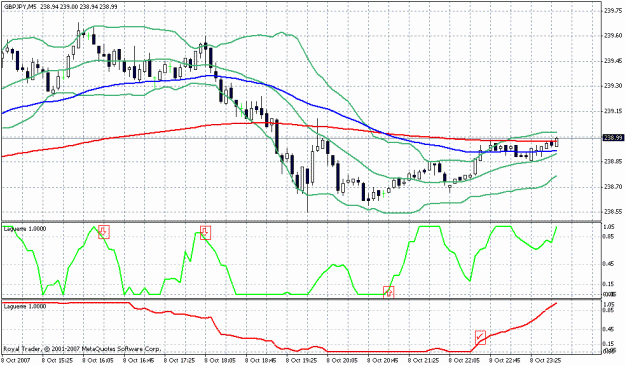The height and width of the screenshot is (365, 625).
Task: Click the Royal Trader MetaQuotes copyright text
Action: [x=82, y=349]
